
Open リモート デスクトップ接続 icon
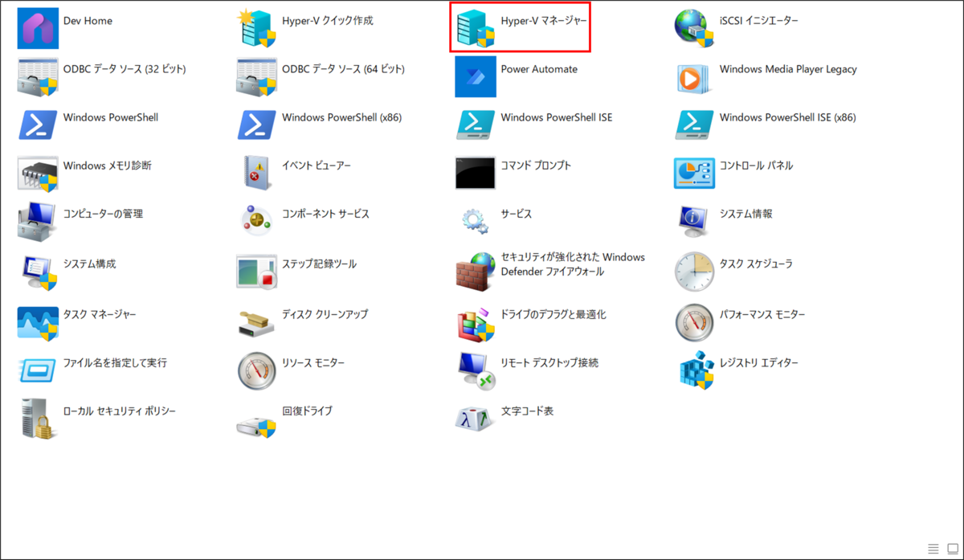point(475,370)
